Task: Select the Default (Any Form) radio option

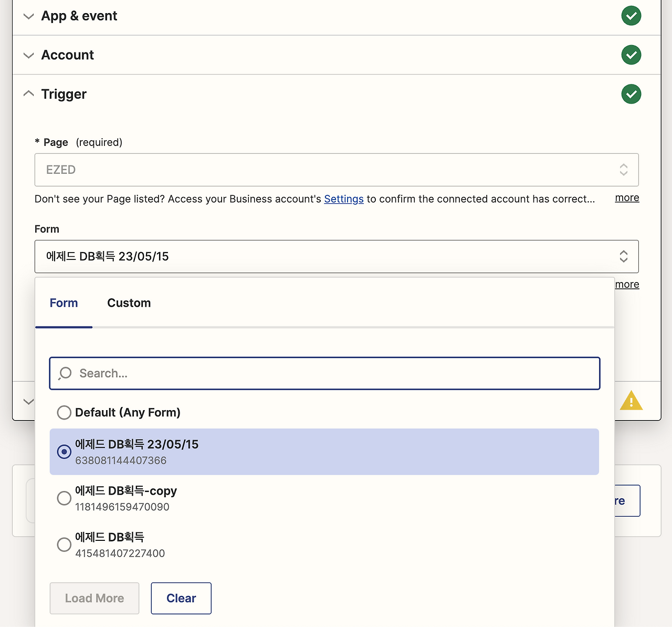Action: [x=64, y=412]
